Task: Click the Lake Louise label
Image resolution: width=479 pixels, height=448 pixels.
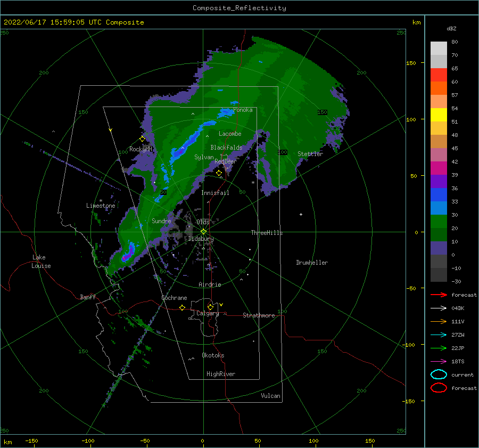Action: click(x=41, y=262)
